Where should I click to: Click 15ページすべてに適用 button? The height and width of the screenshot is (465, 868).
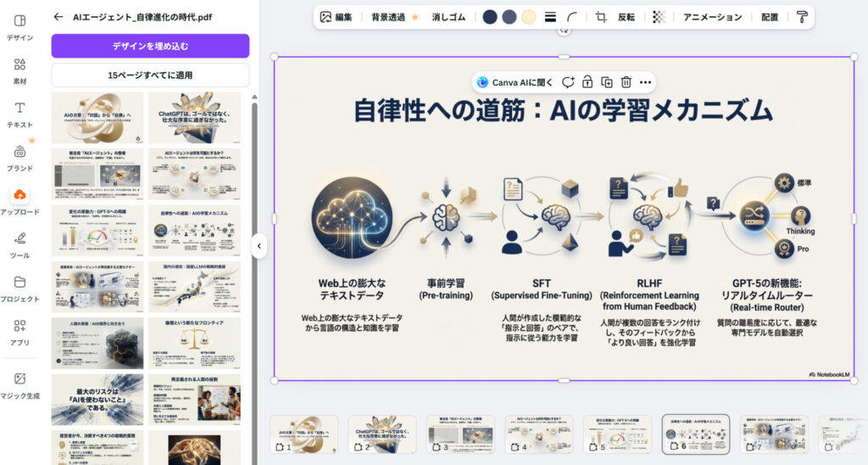coord(151,75)
